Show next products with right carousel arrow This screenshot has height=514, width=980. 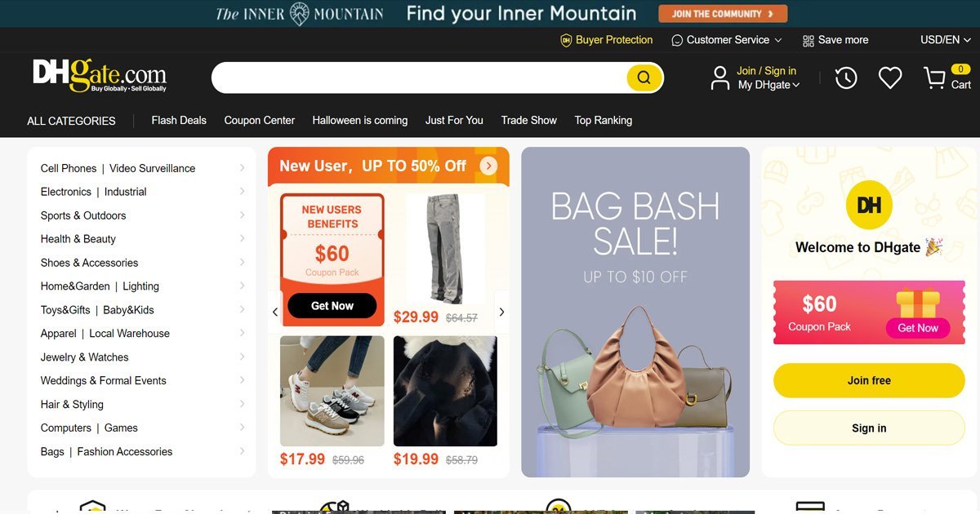click(x=501, y=312)
